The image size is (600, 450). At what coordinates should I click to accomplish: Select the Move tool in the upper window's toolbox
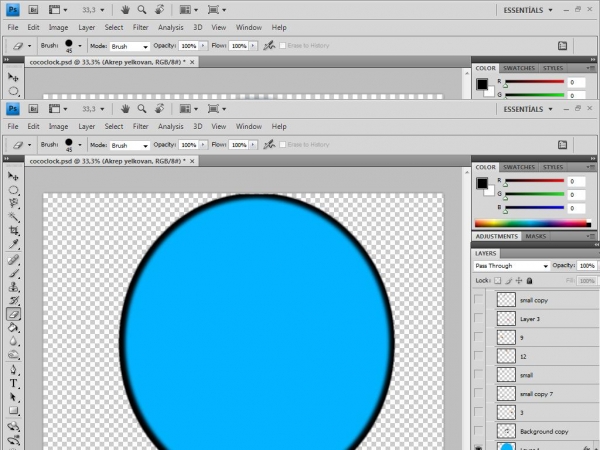pos(13,77)
